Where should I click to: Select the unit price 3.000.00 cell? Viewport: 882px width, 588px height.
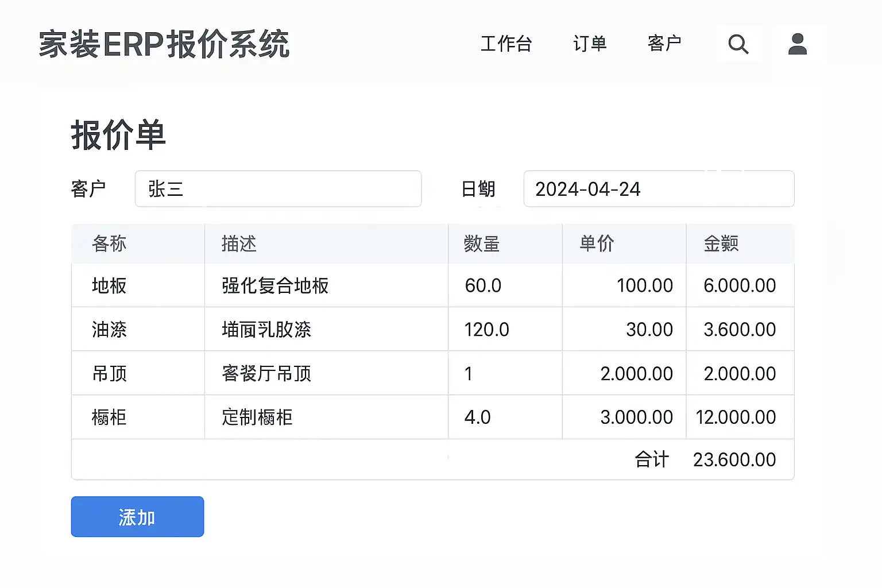point(636,417)
